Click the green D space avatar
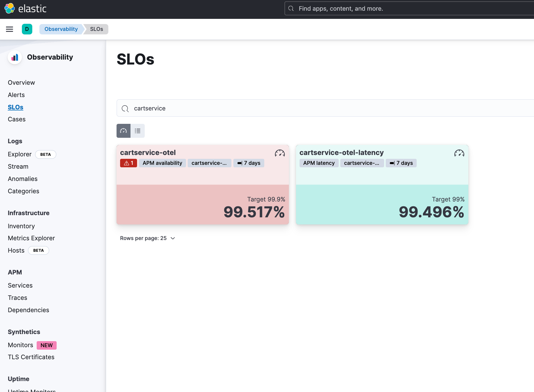The height and width of the screenshot is (392, 534). pos(27,29)
